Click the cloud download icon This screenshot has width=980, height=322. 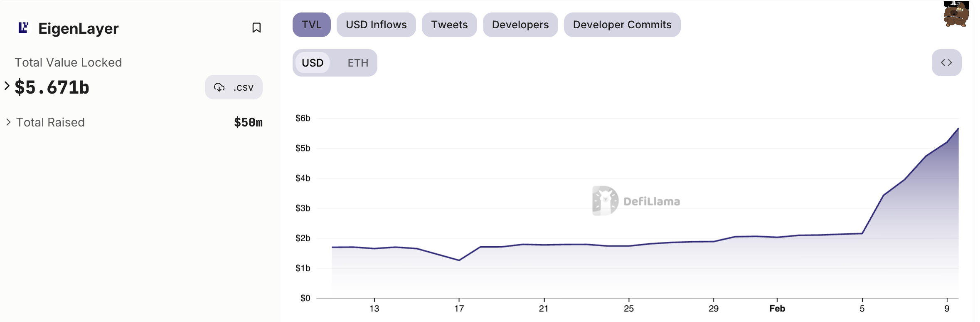point(219,87)
